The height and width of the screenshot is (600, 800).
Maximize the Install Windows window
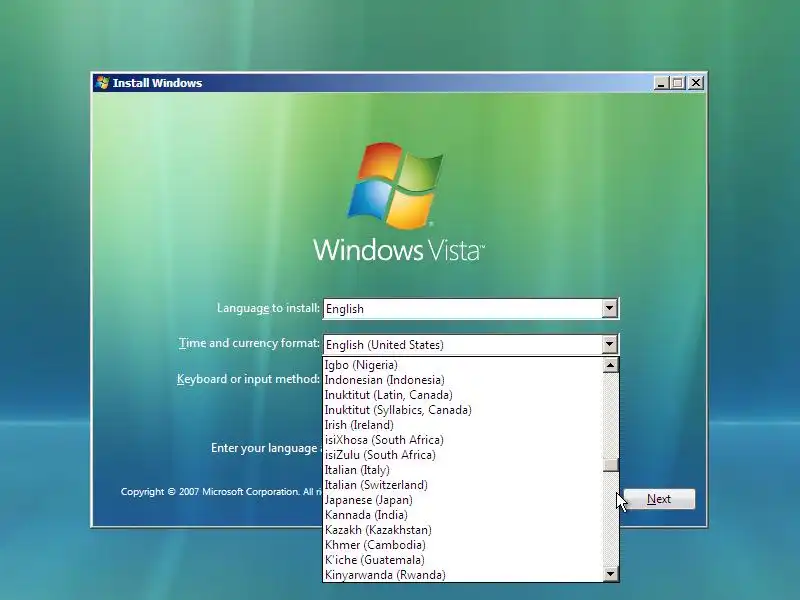(678, 83)
